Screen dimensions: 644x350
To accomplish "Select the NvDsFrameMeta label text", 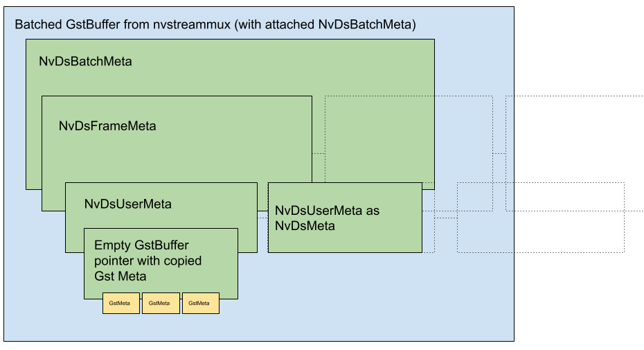I will 107,126.
